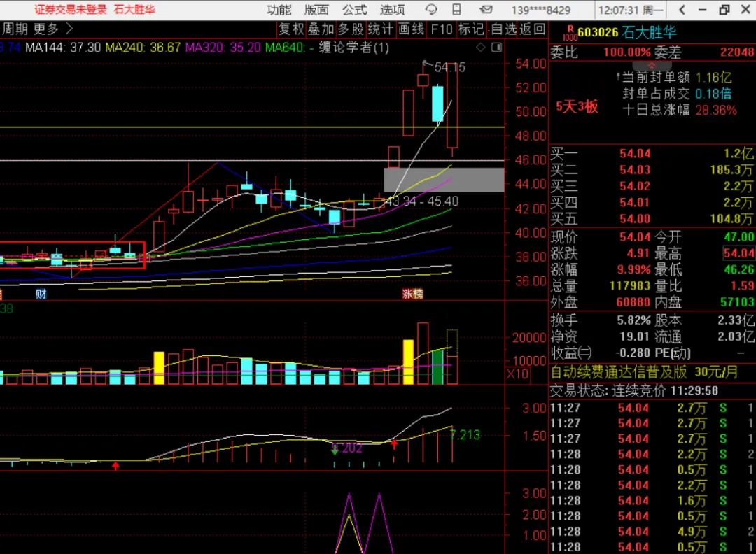This screenshot has height=554, width=756.
Task: Click the 43.34 - 45.40 gap label
Action: [422, 201]
